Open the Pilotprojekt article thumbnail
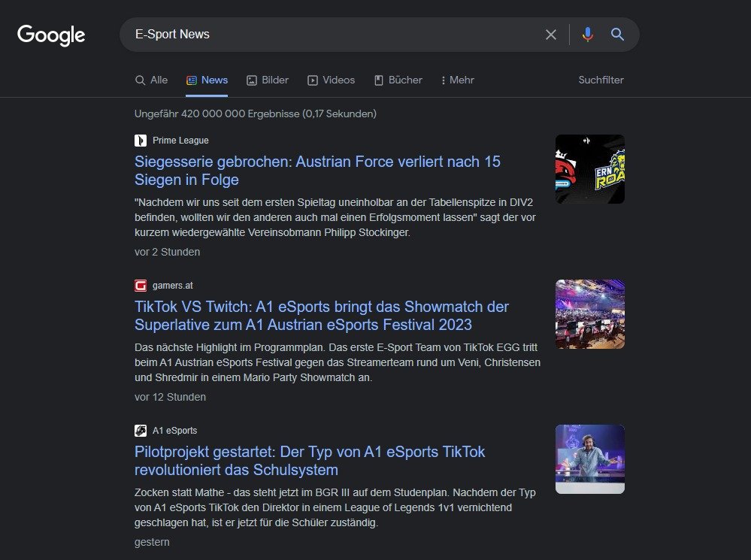The width and height of the screenshot is (751, 560). (x=589, y=459)
